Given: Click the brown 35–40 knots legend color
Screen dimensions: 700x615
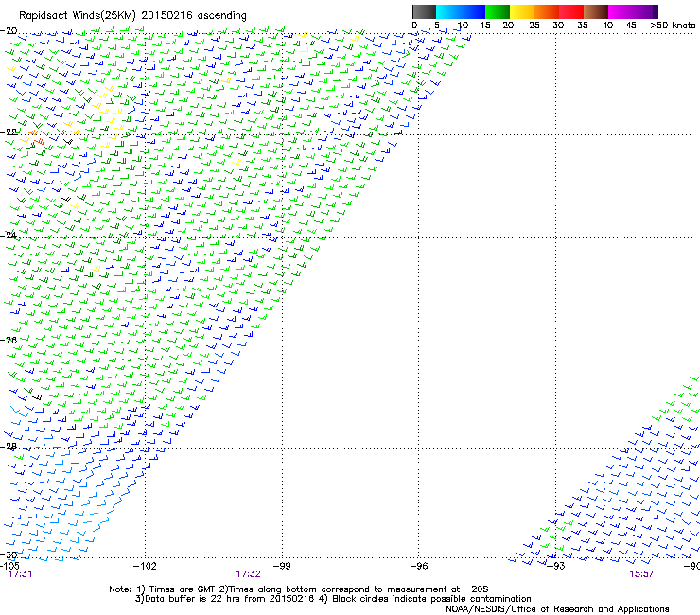Looking at the screenshot, I should 596,11.
